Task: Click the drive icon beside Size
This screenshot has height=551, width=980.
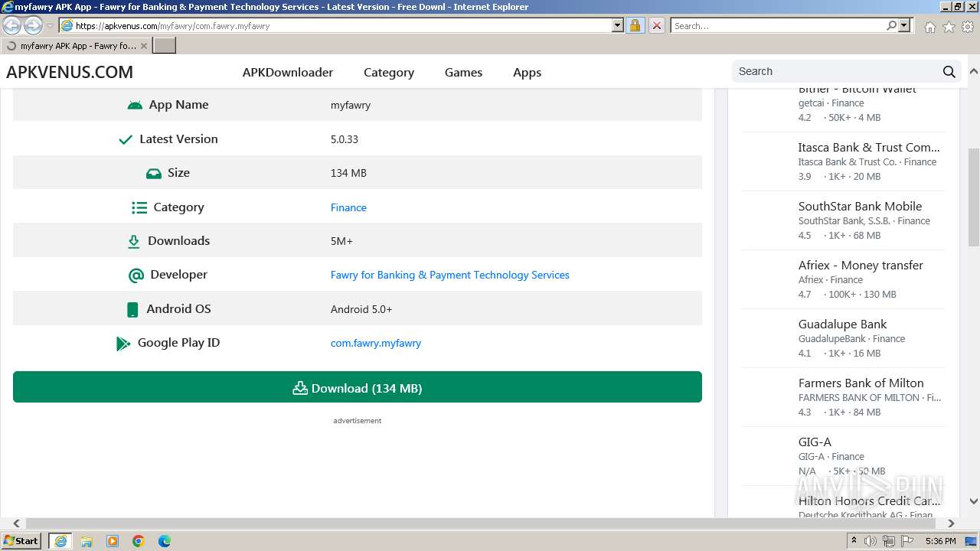Action: click(154, 173)
